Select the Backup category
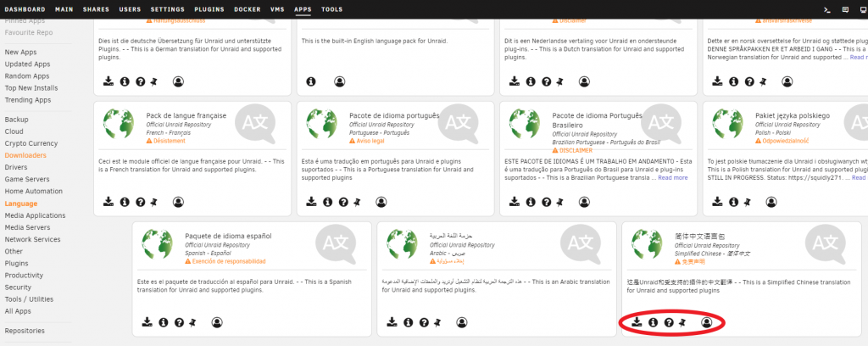Screen dimensions: 868x346 tap(17, 120)
